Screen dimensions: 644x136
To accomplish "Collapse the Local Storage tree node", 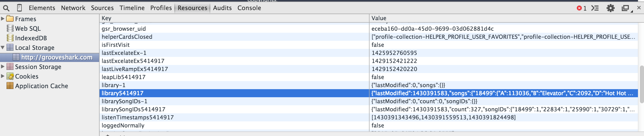I will 3,47.
